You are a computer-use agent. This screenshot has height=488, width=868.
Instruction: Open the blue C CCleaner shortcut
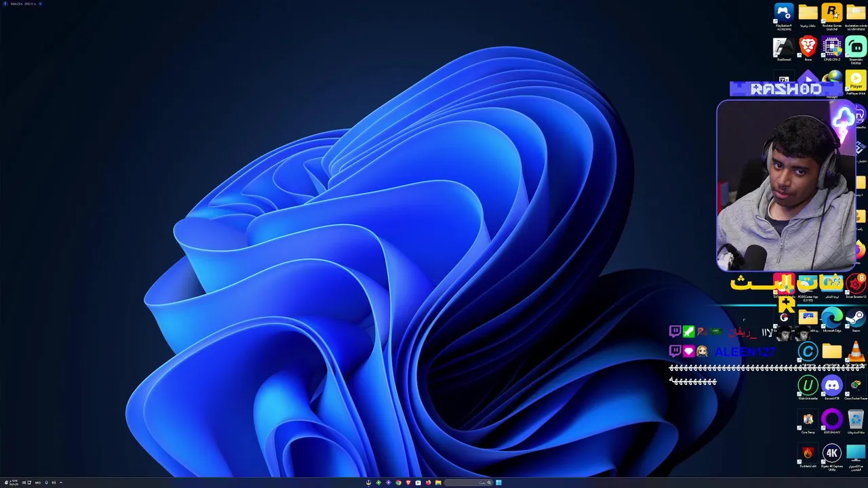coord(808,351)
